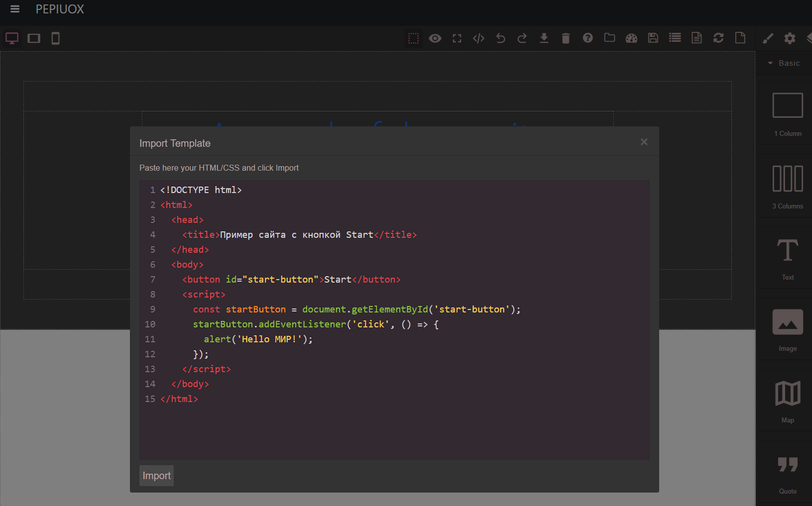Open the hamburger menu next to PEPIUOX
812x506 pixels.
pyautogui.click(x=14, y=8)
